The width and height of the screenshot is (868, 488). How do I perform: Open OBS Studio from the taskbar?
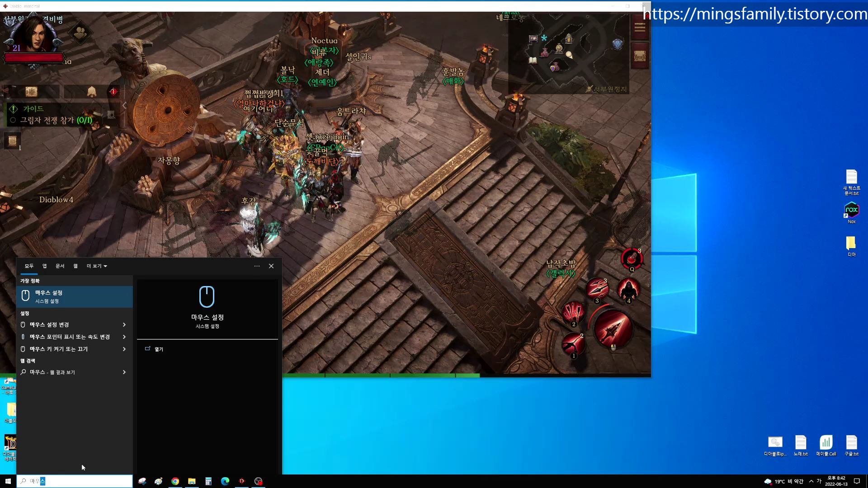point(258,481)
